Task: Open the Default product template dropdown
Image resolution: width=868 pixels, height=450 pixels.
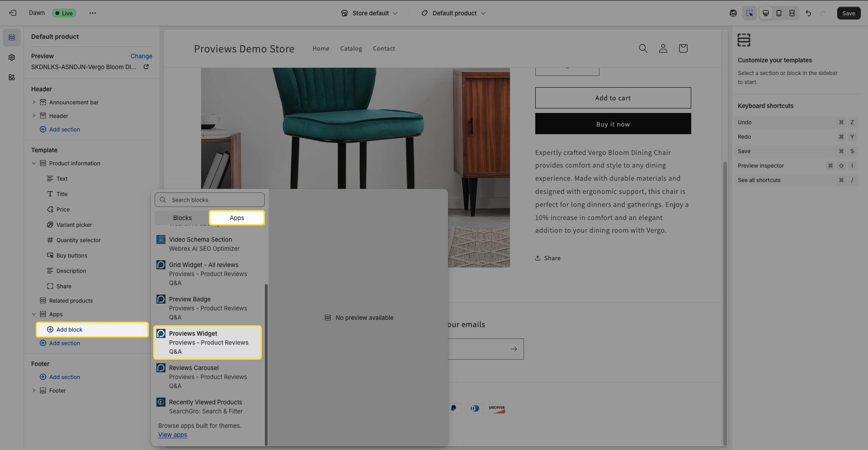Action: (453, 13)
